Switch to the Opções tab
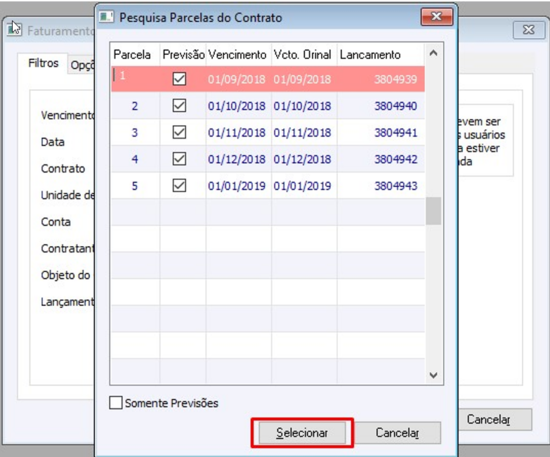The height and width of the screenshot is (457, 550). (82, 65)
